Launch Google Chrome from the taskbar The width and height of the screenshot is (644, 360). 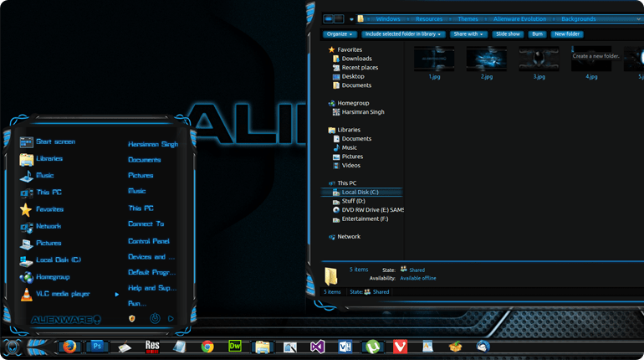tap(207, 347)
